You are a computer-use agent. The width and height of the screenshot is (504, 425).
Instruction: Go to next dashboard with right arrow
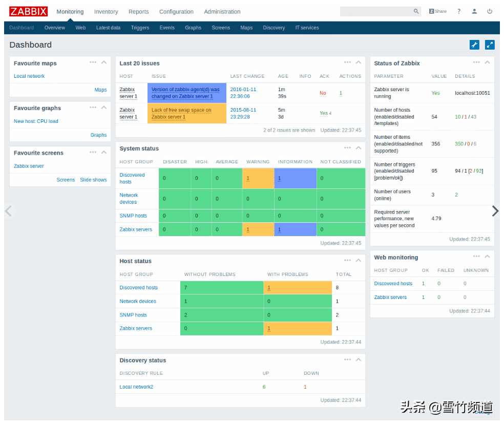click(495, 211)
